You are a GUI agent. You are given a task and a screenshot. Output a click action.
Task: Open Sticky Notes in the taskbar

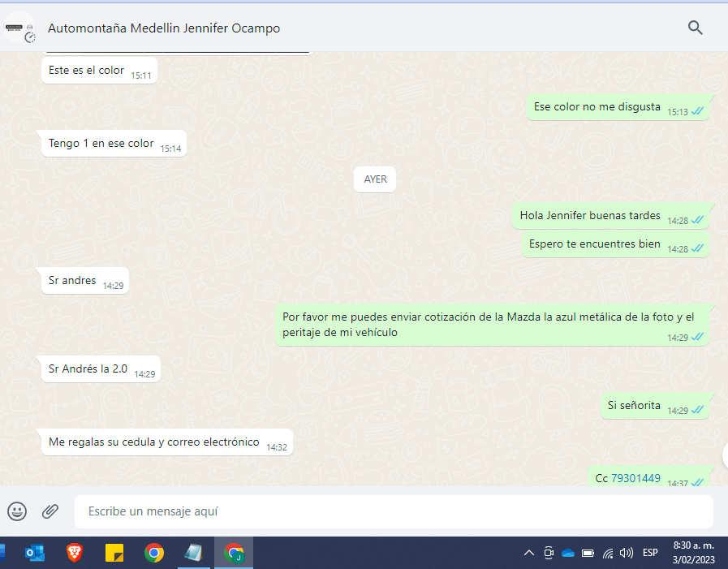tap(114, 553)
